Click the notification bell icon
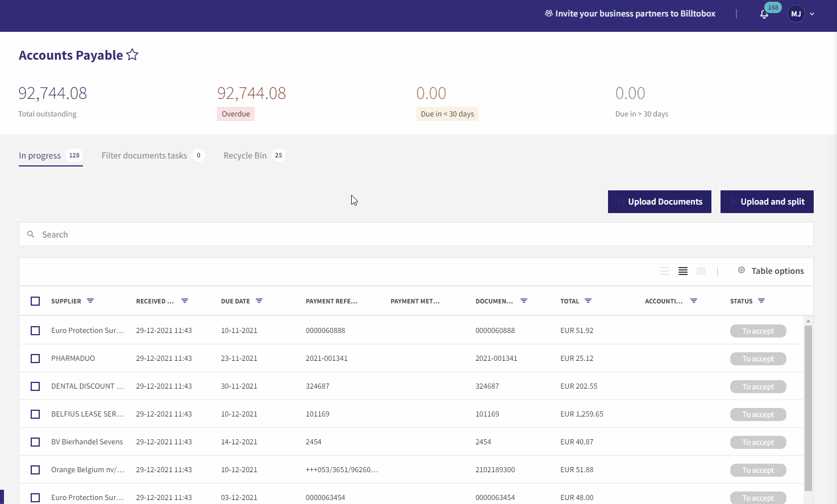 [764, 14]
